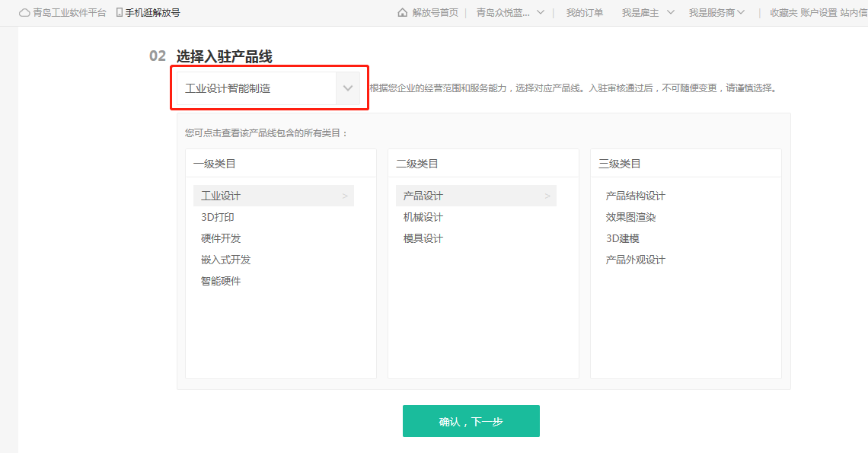868x453 pixels.
Task: Open the 工业设计智能制造 product line dropdown arrow
Action: [348, 88]
